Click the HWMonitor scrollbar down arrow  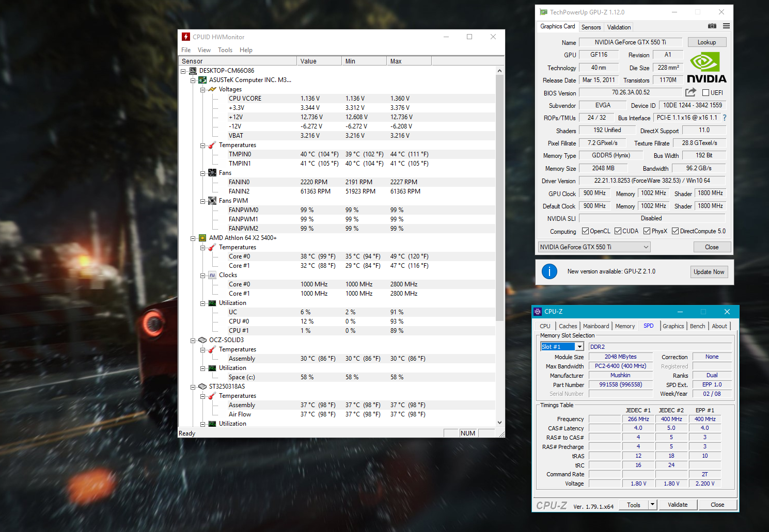point(499,423)
